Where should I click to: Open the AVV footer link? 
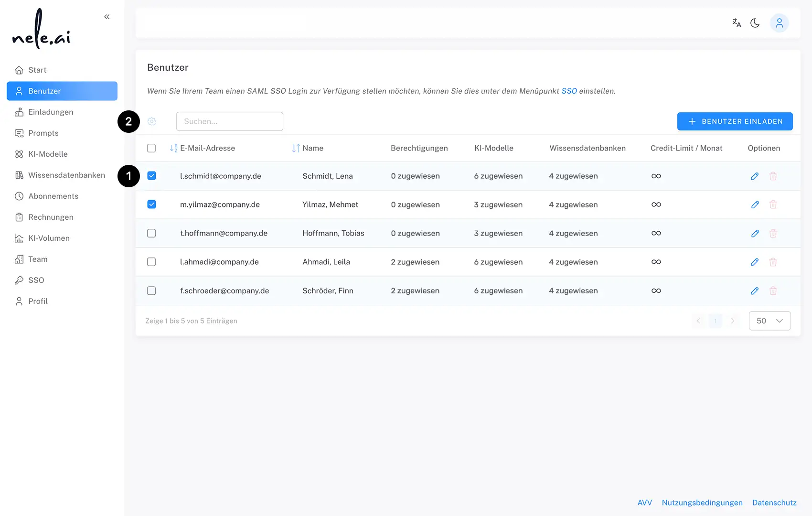point(644,503)
